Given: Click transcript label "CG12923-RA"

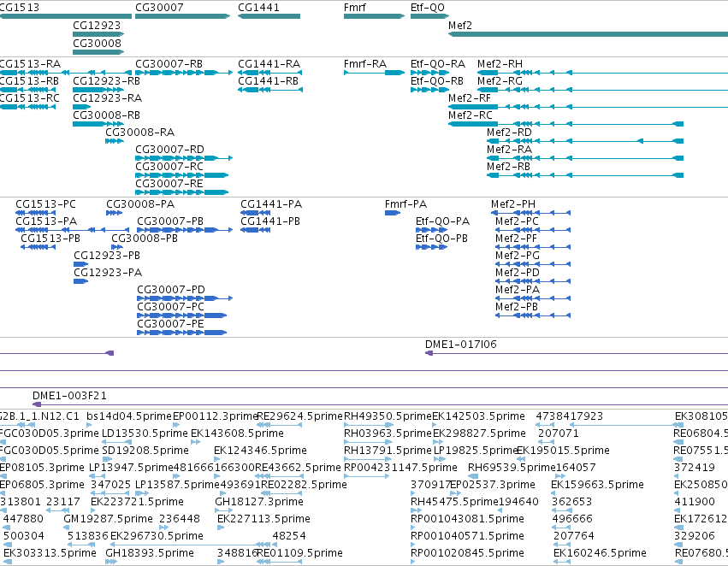Looking at the screenshot, I should click(107, 98).
